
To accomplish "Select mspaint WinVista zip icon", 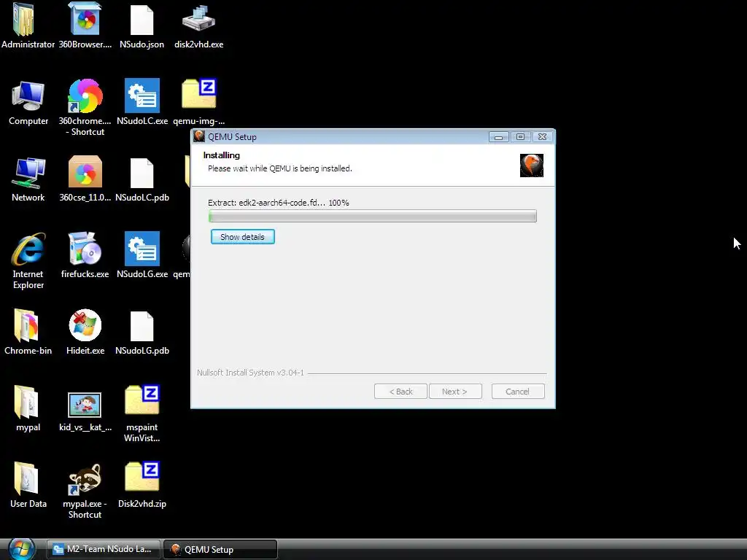I will [142, 400].
